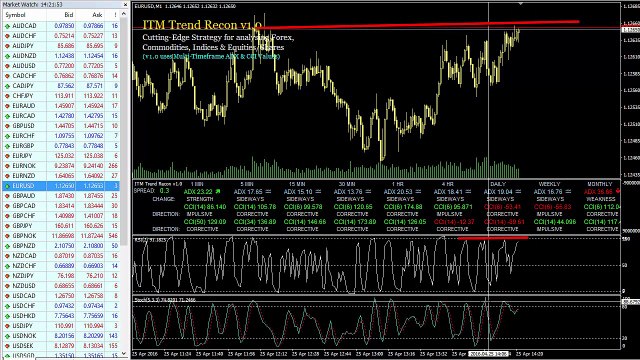The width and height of the screenshot is (640, 360).
Task: Click the GBPNOK spread value 546
Action: 113,236
